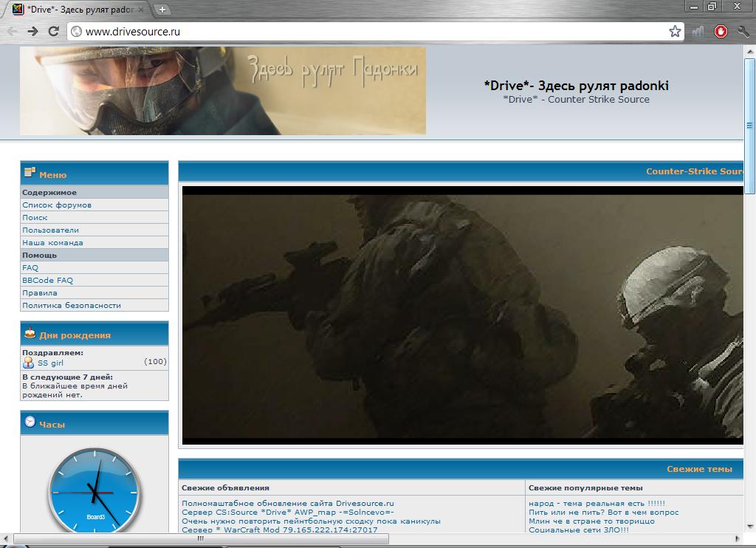Open a new tab with the plus button
Viewport: 756px width, 548px height.
pos(162,10)
